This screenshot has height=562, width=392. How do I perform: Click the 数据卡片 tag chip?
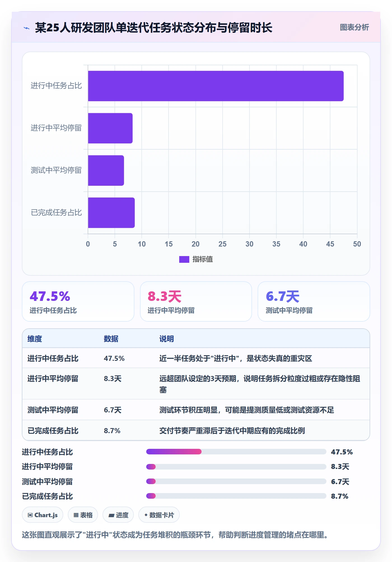159,515
